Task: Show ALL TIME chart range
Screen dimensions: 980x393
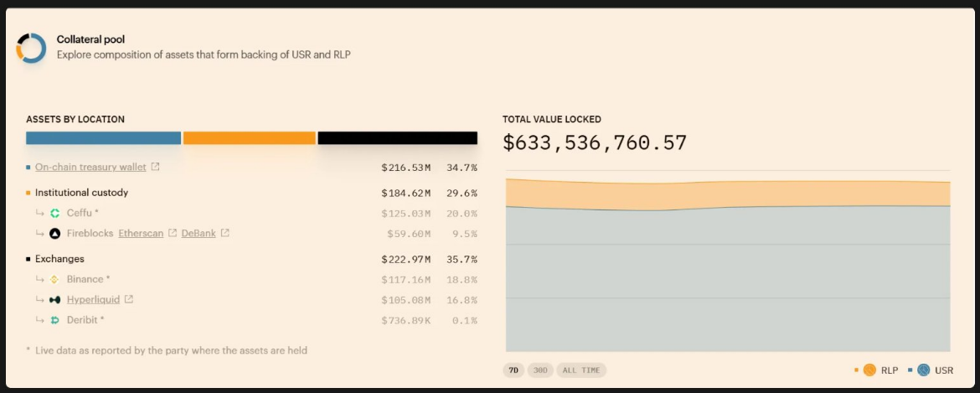Action: (581, 370)
